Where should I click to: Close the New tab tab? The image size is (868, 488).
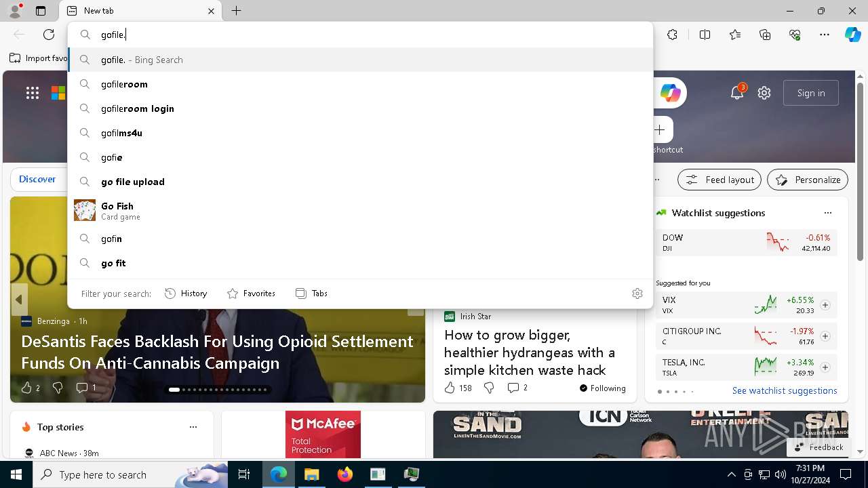point(211,11)
